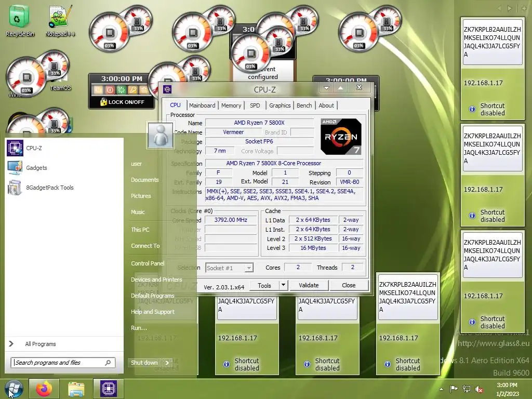Screen dimensions: 532x399
Task: Click the plus button on the gadget sidebar
Action: pos(525,8)
